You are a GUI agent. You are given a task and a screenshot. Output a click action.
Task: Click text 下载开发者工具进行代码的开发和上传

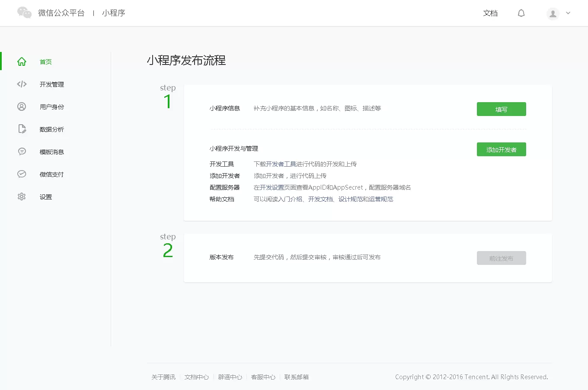pos(305,164)
